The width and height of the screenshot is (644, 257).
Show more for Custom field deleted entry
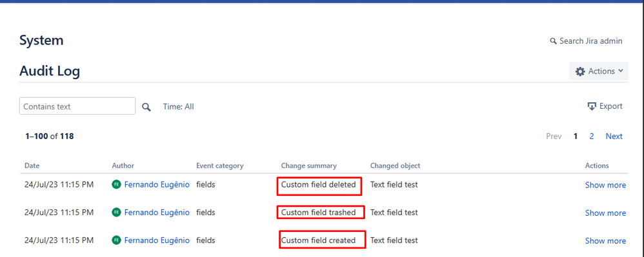point(605,186)
